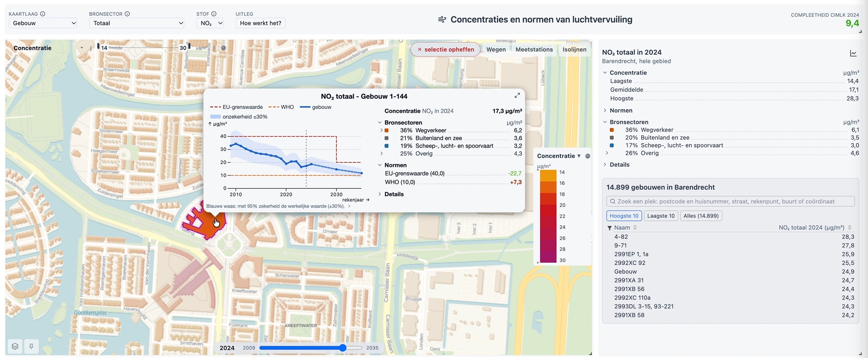The image size is (868, 358).
Task: Open the Stof dropdown showing NO₂
Action: point(210,23)
